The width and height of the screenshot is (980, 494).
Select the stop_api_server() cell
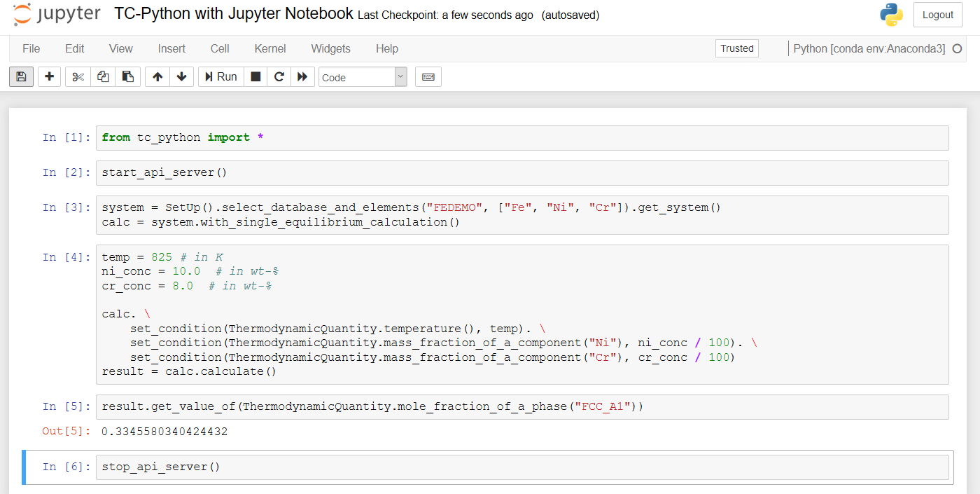(522, 467)
